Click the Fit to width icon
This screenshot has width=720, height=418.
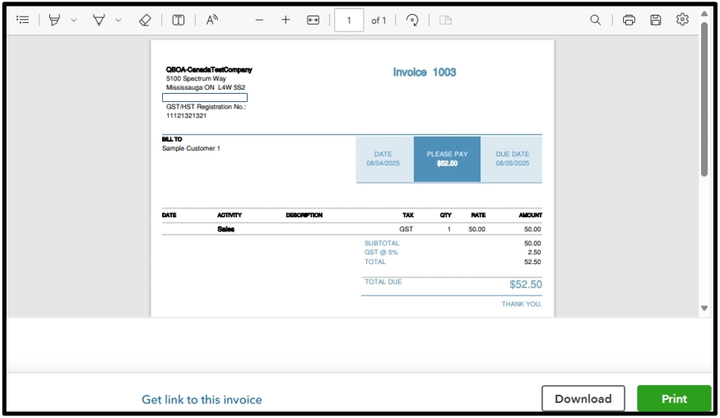click(x=313, y=20)
